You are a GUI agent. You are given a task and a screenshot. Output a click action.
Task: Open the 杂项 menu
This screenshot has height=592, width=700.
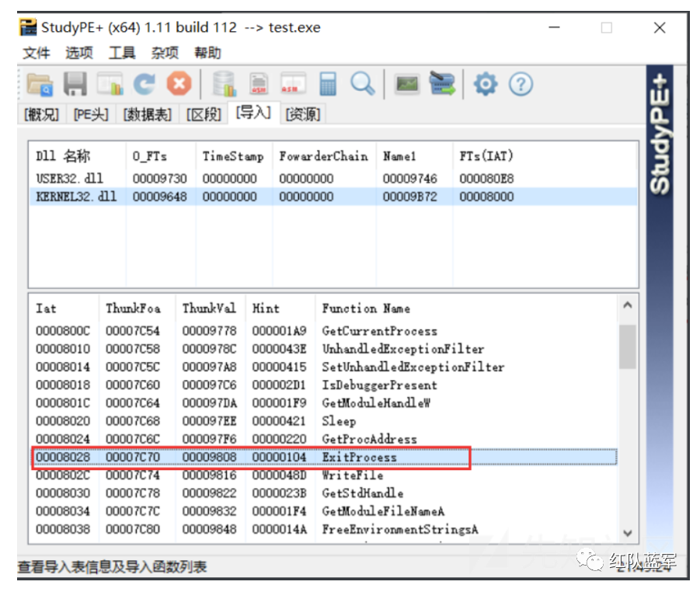165,53
